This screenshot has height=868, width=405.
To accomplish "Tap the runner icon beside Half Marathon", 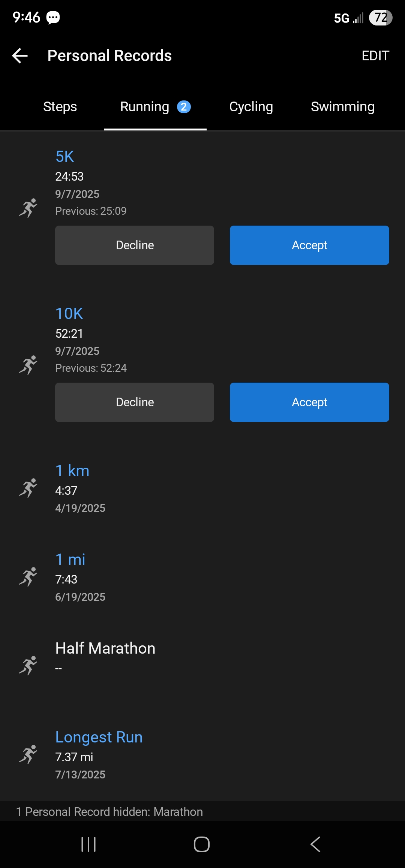I will pyautogui.click(x=28, y=665).
